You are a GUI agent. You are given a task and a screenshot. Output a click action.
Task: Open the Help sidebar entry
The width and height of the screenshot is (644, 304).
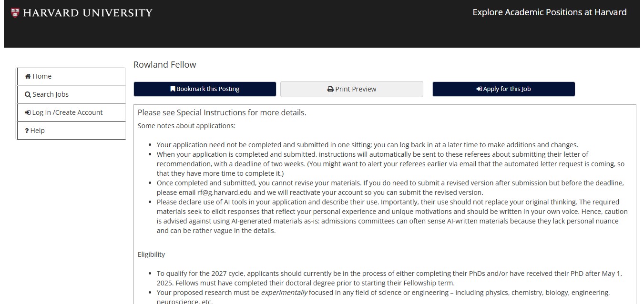(x=71, y=131)
